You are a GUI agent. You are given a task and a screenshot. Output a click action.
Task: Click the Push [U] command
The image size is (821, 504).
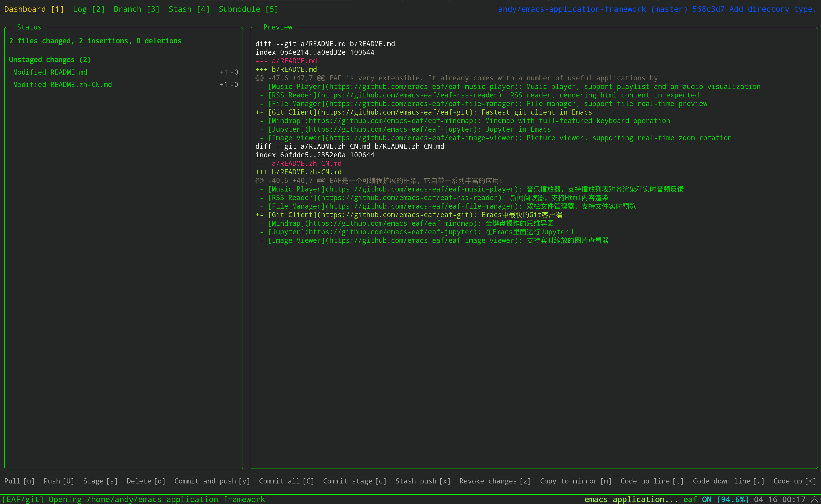59,481
